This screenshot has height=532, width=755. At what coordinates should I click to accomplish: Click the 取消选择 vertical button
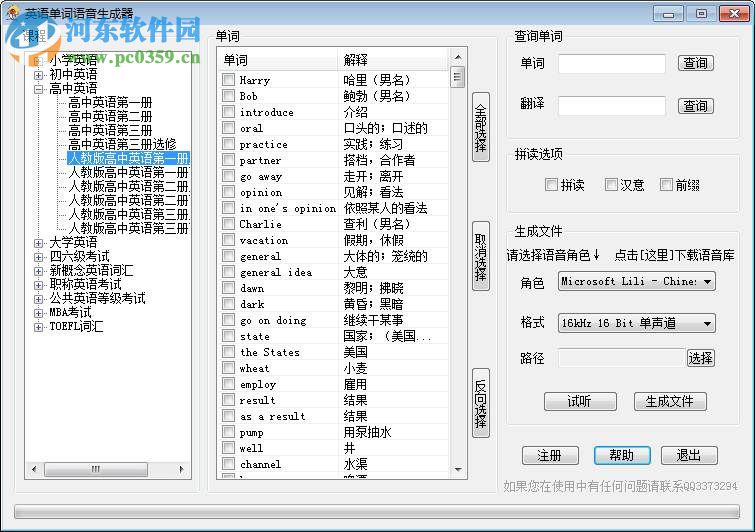tap(481, 256)
